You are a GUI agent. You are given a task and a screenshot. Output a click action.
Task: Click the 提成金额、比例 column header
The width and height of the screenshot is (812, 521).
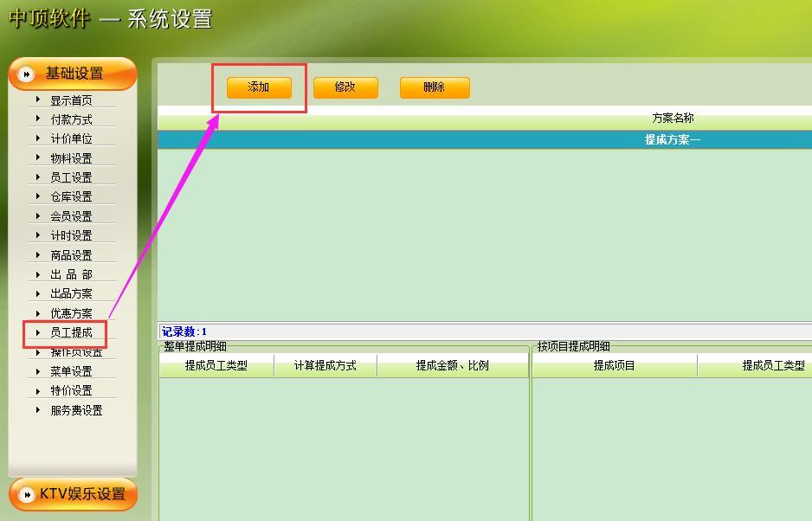(x=453, y=365)
